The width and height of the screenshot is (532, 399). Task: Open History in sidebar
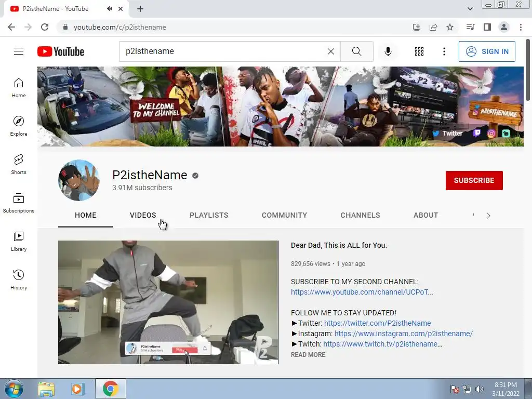point(19,280)
